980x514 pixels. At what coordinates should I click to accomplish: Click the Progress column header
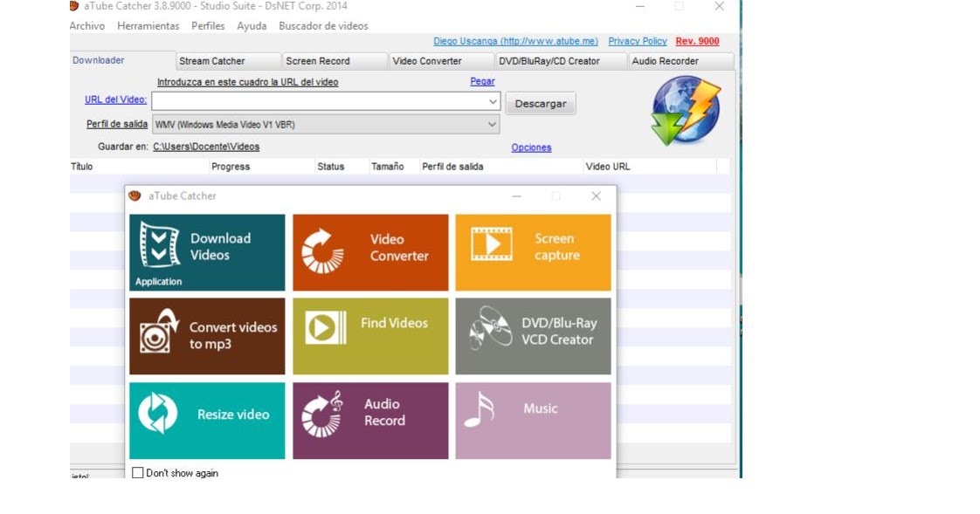click(262, 167)
